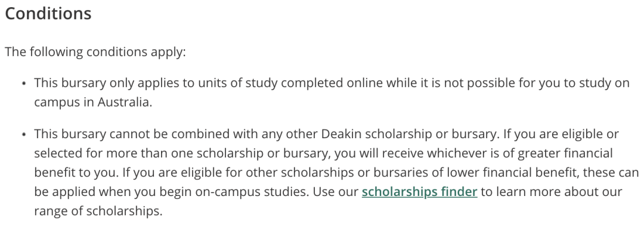Click the word 'Deakin' in second bullet

click(341, 134)
